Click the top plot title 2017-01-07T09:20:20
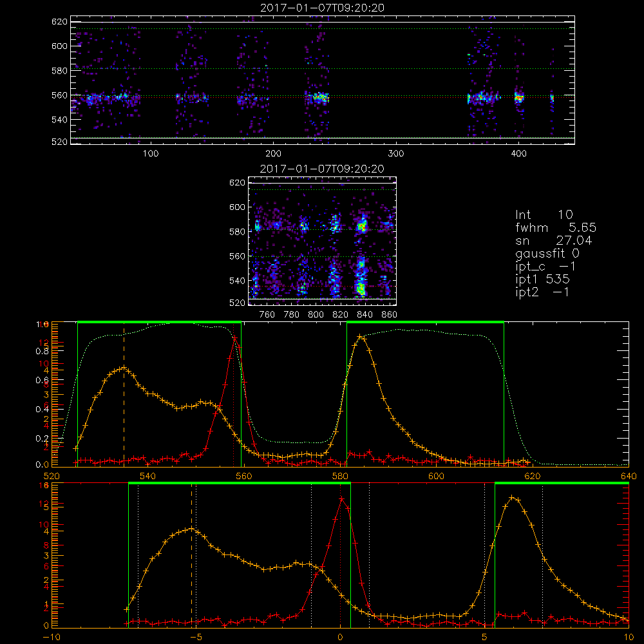Screen dimensions: 644x644 [323, 8]
